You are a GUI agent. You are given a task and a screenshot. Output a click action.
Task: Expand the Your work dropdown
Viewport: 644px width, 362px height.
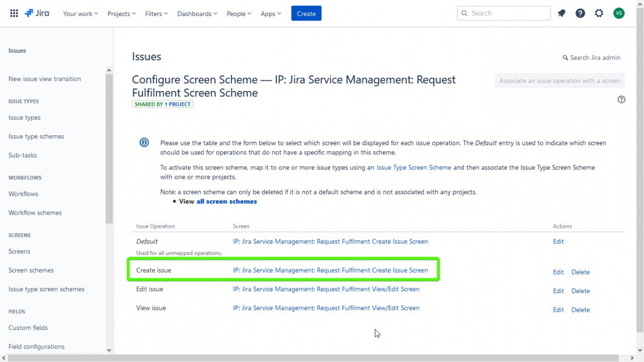point(80,14)
